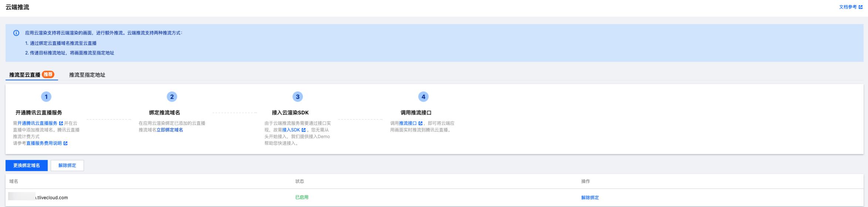
Task: Switch to the 推流至指定地址 tab
Action: pos(87,75)
